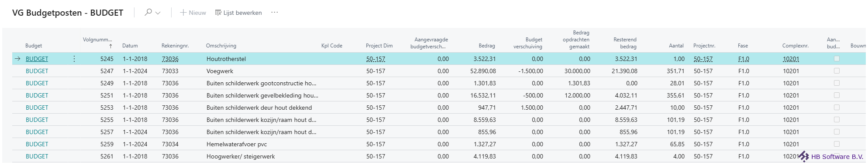The width and height of the screenshot is (868, 165).
Task: Open project dim 50-157 link in first row
Action: (x=375, y=59)
